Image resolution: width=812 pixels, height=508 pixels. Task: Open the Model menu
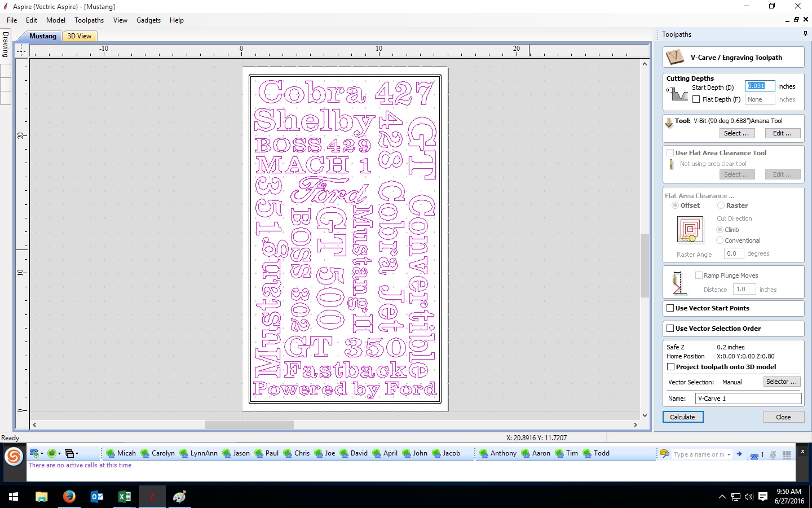pyautogui.click(x=56, y=20)
